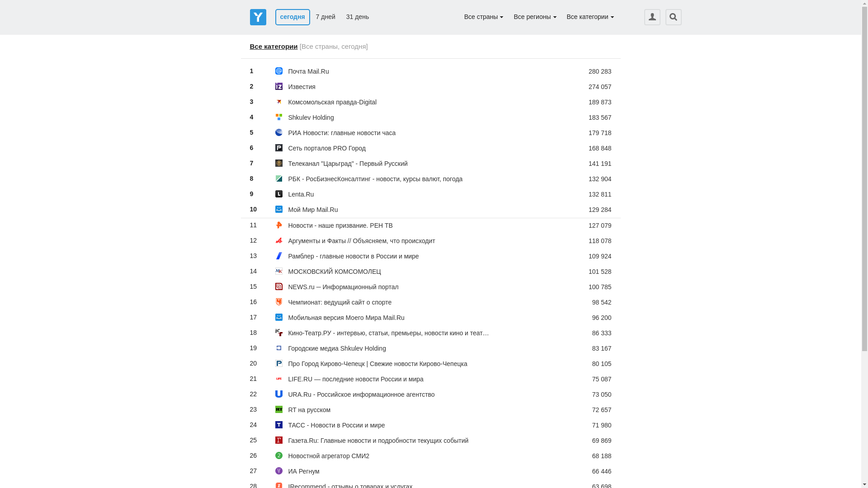Viewport: 868px width, 488px height.
Task: Open the Мой Мир Mail.Ru link
Action: [313, 210]
